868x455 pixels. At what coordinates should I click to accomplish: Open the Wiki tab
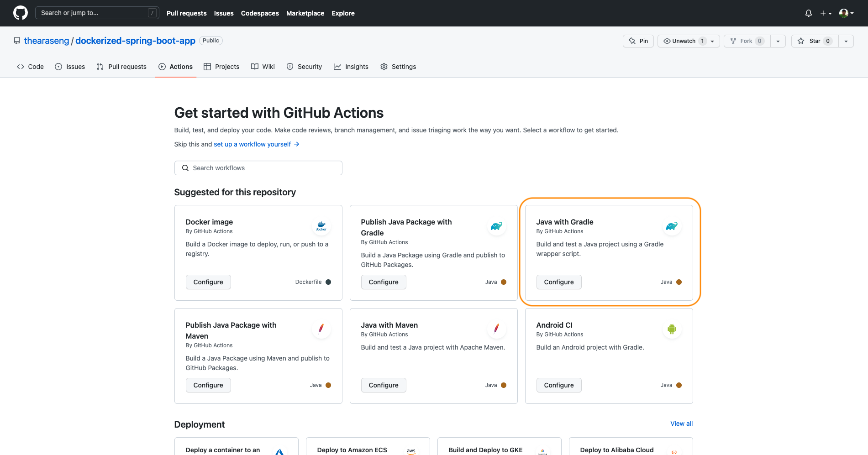click(x=263, y=67)
